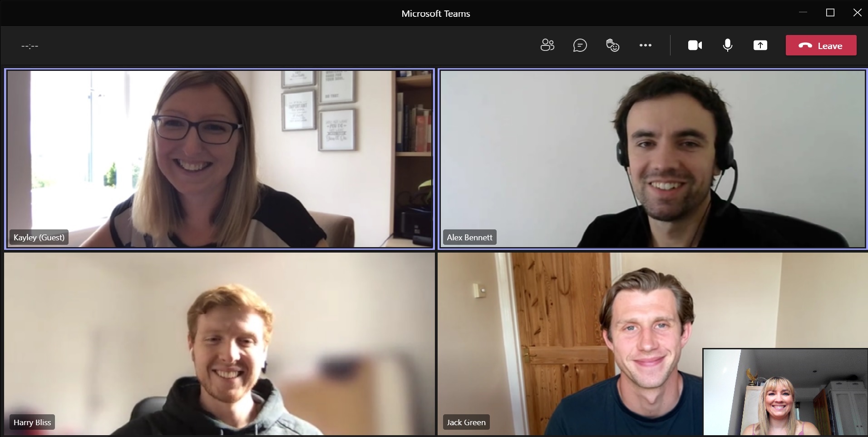This screenshot has width=868, height=437.
Task: Mute the microphone
Action: click(727, 45)
